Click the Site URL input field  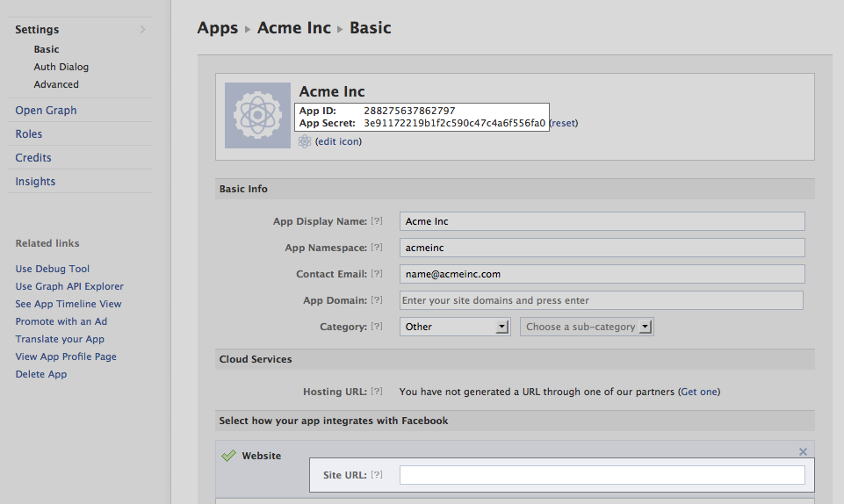[x=602, y=475]
